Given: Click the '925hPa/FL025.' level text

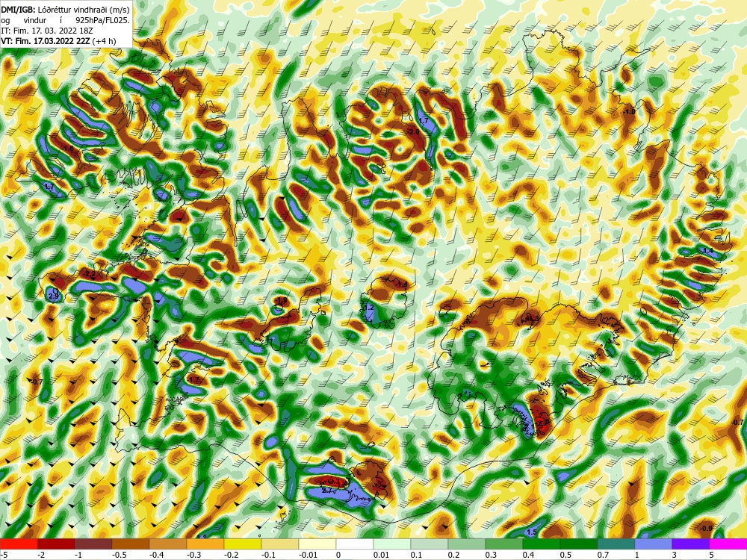Looking at the screenshot, I should (102, 20).
